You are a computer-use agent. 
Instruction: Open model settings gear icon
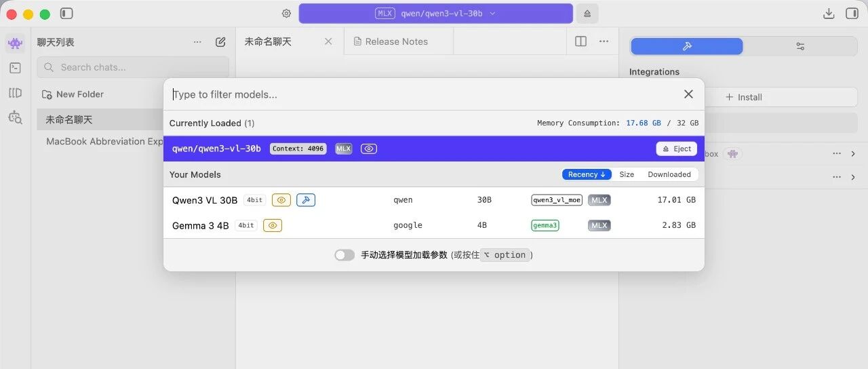click(x=286, y=14)
